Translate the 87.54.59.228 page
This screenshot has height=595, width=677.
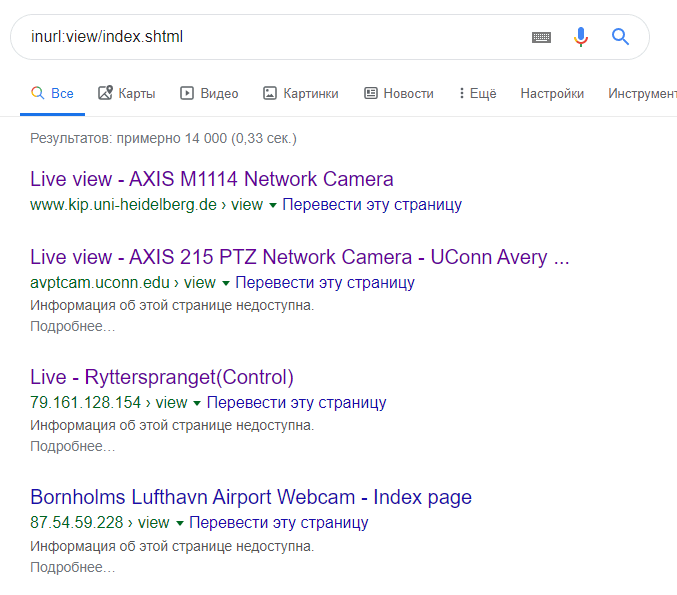(x=278, y=522)
